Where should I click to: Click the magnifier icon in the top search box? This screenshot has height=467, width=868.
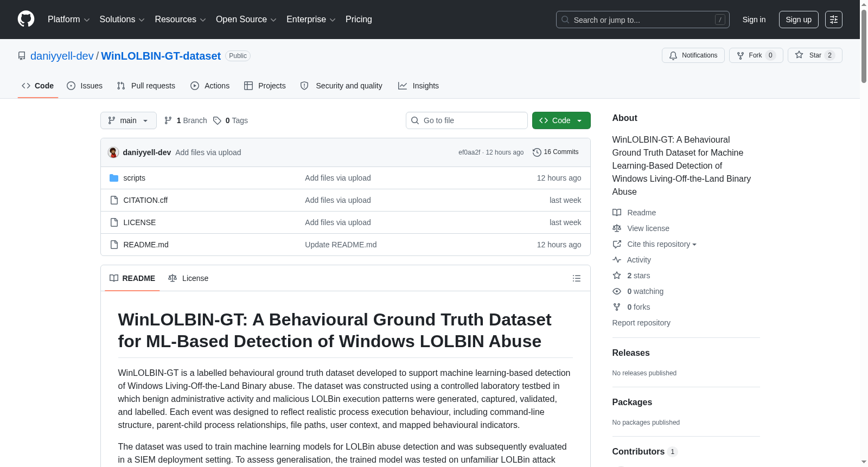pos(565,20)
